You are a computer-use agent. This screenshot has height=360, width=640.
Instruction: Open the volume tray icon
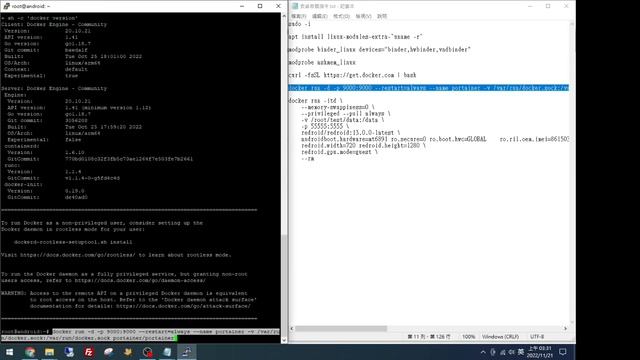[511, 352]
